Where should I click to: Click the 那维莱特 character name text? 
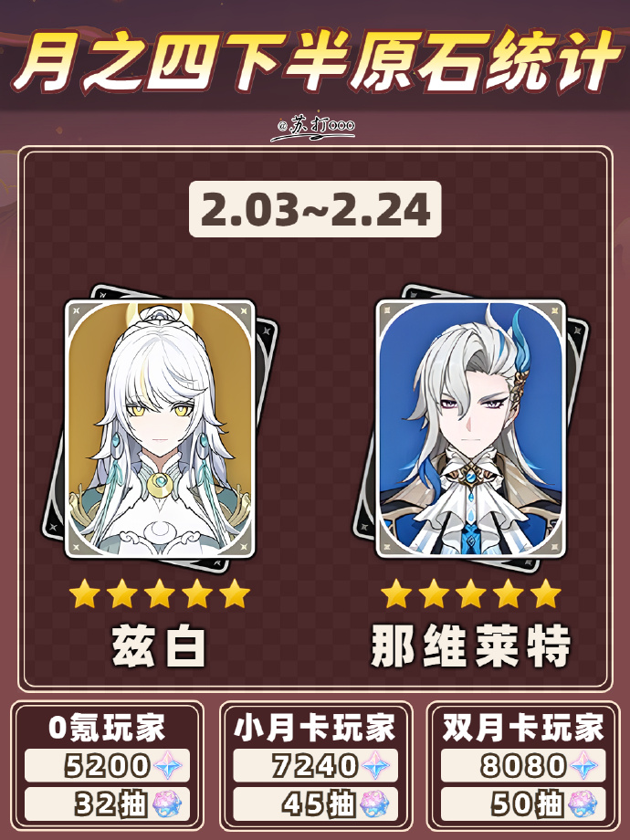point(471,646)
